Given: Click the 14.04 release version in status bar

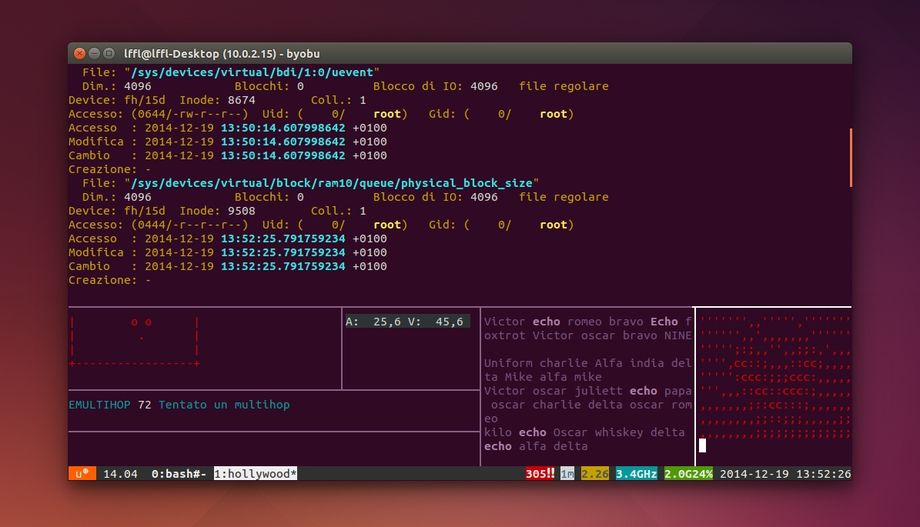Looking at the screenshot, I should (120, 474).
